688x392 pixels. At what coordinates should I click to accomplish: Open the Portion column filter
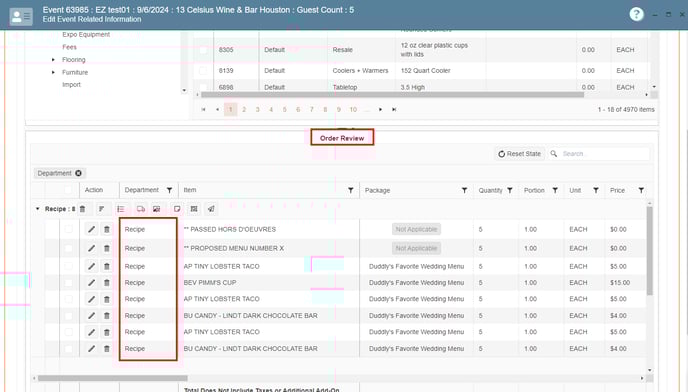tap(555, 190)
